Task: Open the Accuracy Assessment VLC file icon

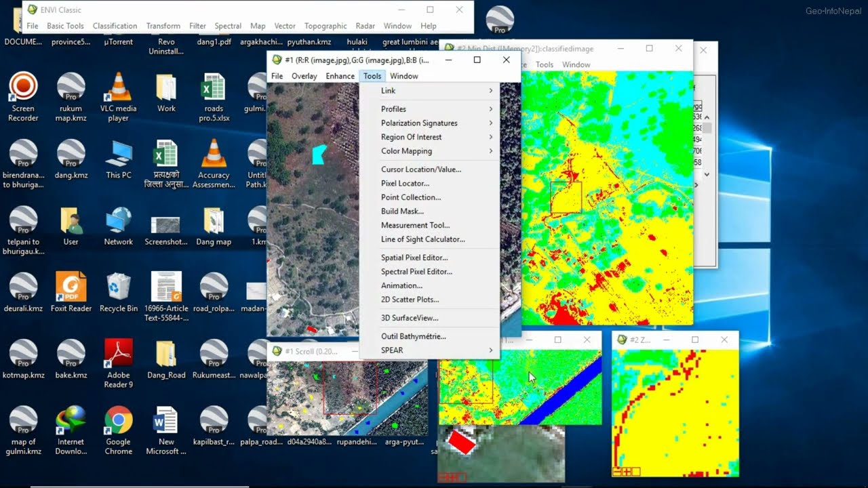Action: [214, 163]
